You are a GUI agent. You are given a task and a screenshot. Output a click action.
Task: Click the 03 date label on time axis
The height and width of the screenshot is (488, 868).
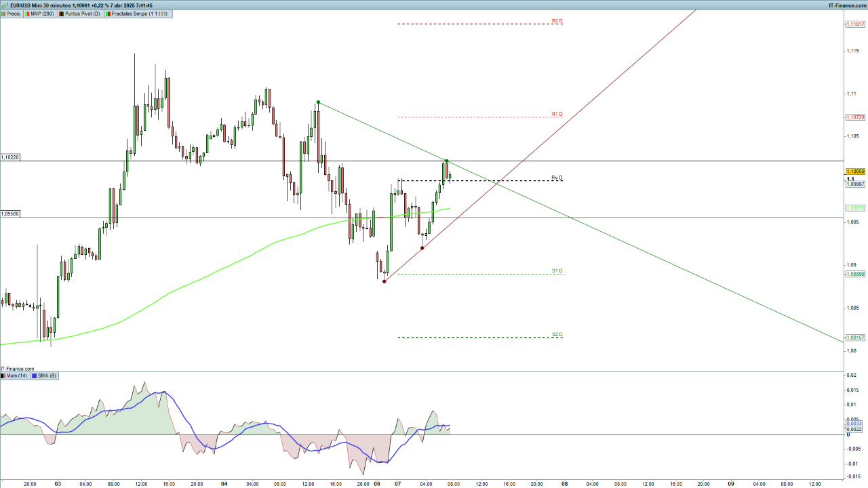click(x=58, y=484)
